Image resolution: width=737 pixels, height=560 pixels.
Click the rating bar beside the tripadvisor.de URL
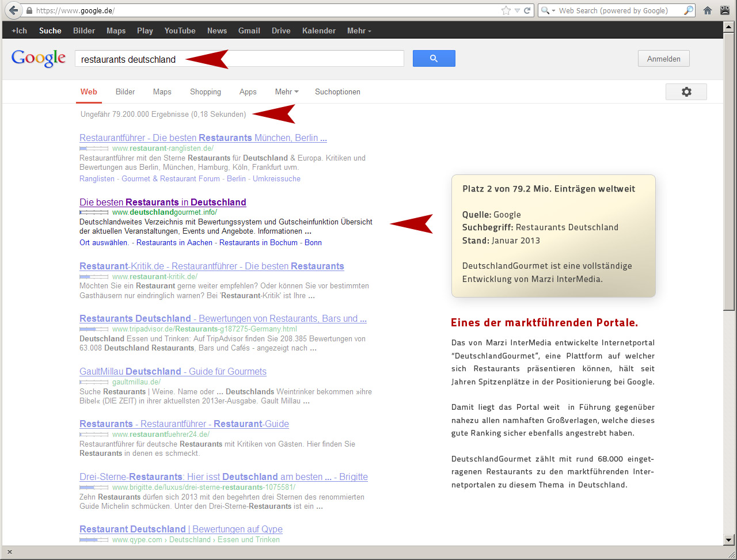[94, 329]
